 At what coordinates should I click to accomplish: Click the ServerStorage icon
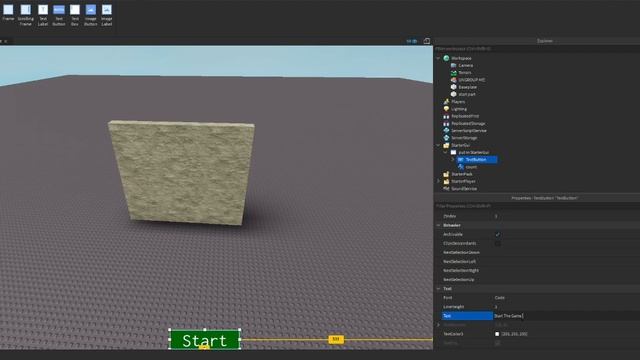tap(446, 138)
